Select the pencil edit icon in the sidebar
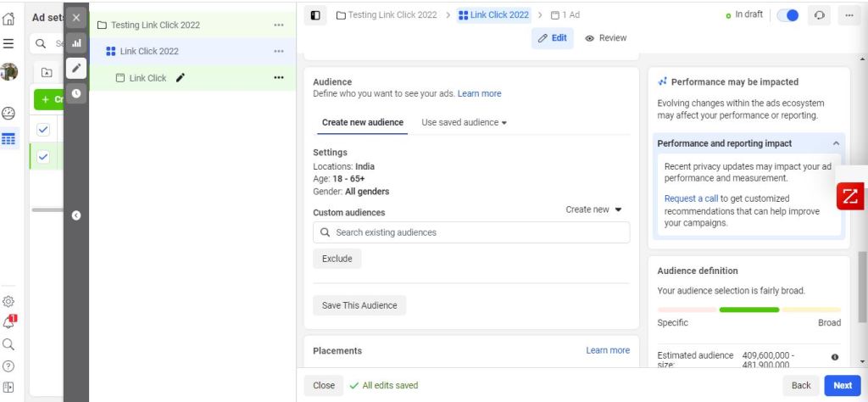The width and height of the screenshot is (868, 402). coord(75,68)
